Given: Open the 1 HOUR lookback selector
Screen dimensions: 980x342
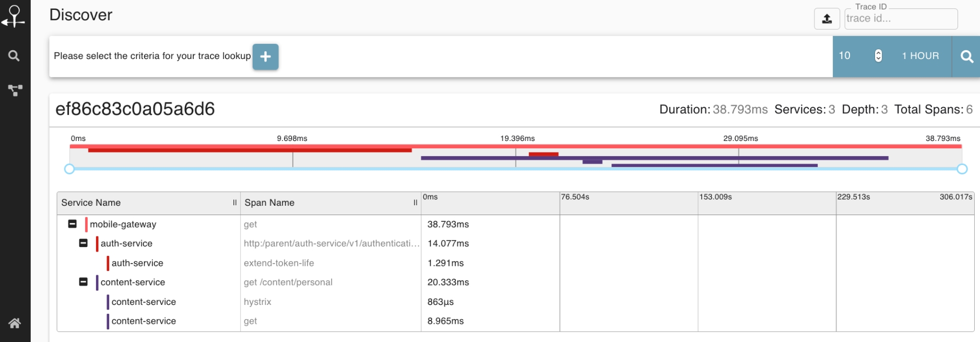Looking at the screenshot, I should [x=920, y=56].
